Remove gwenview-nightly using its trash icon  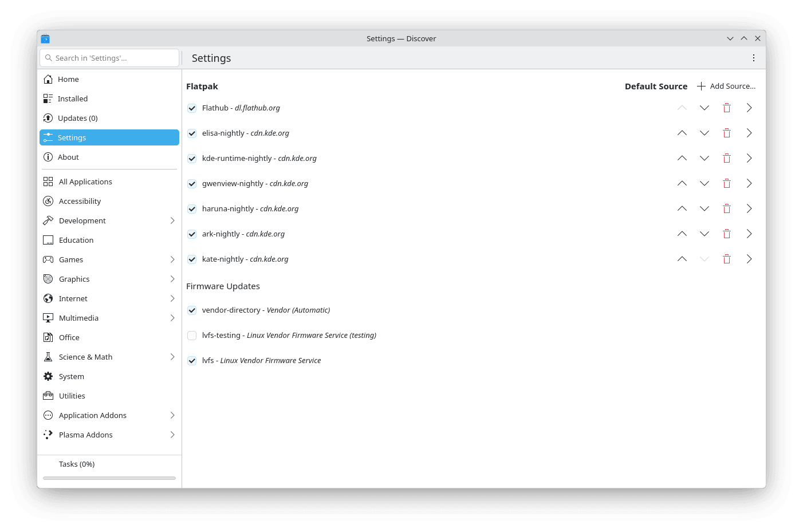pyautogui.click(x=727, y=183)
